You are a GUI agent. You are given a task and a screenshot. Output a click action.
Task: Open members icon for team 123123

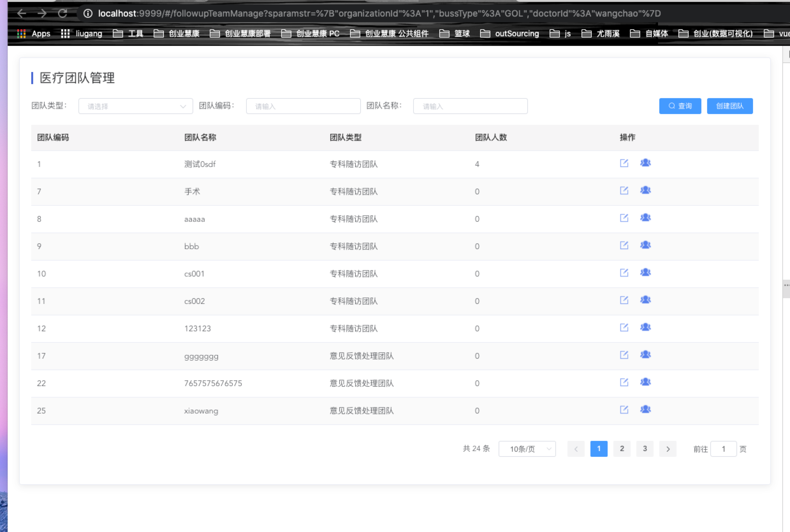coord(645,327)
